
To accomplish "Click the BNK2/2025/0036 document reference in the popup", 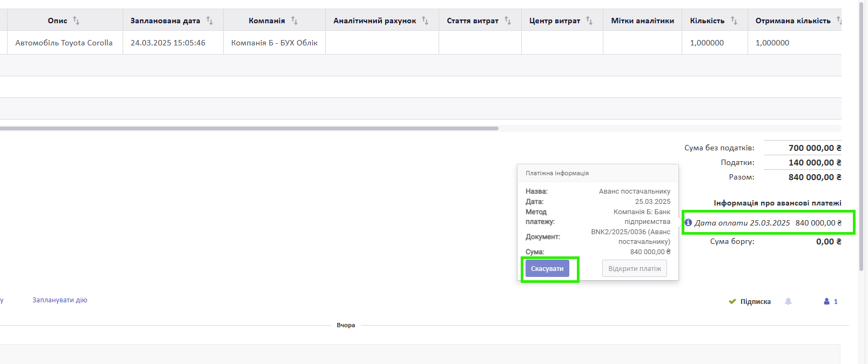I will [x=631, y=236].
